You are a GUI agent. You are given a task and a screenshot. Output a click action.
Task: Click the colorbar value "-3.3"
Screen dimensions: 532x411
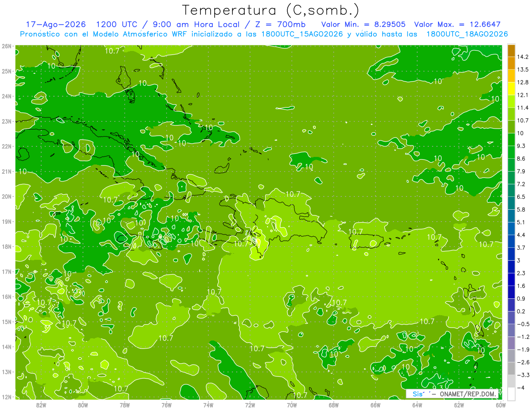(523, 375)
